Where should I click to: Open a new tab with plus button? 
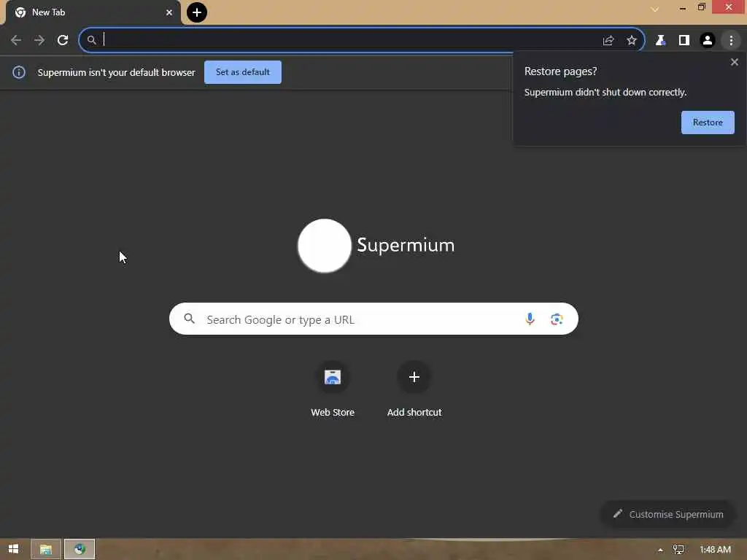197,12
